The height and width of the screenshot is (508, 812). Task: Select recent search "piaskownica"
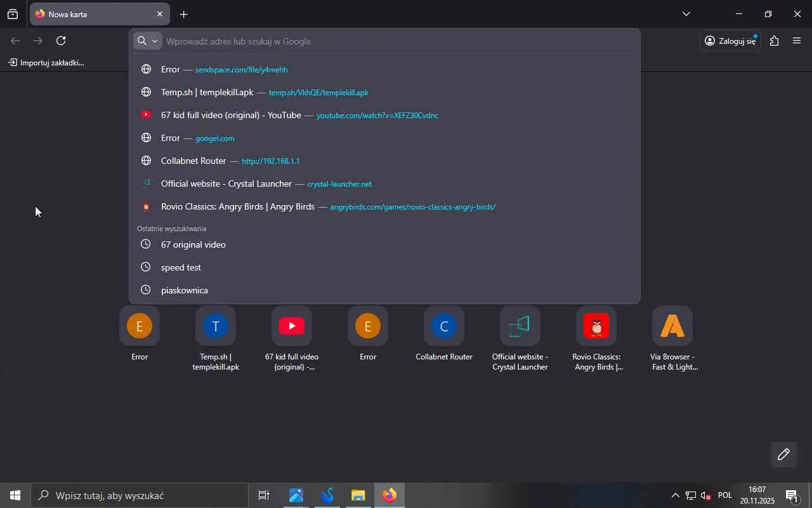coord(384,290)
